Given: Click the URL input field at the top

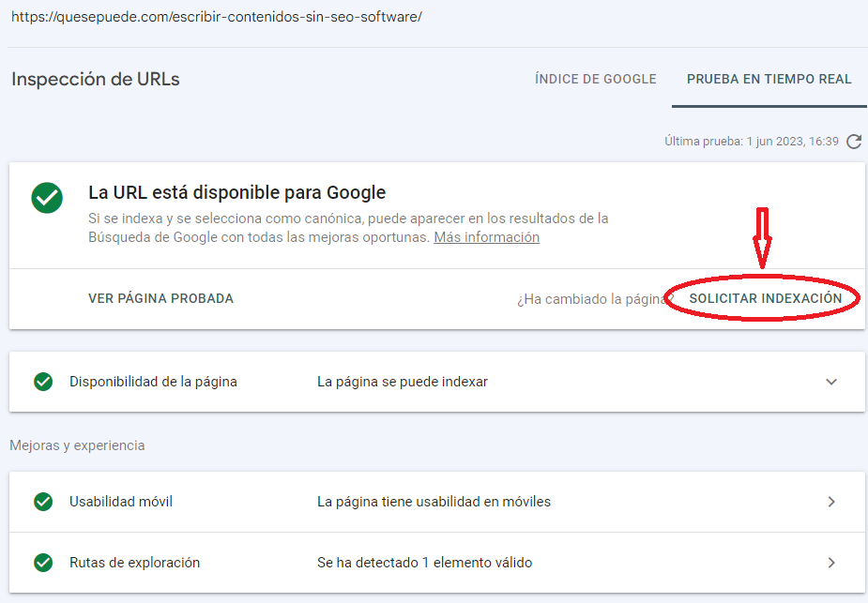Looking at the screenshot, I should (216, 16).
